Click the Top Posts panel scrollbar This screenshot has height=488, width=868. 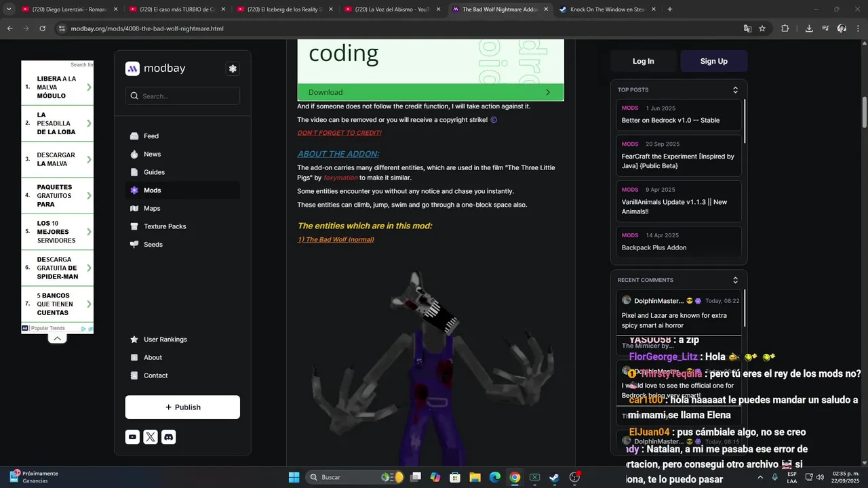(745, 122)
